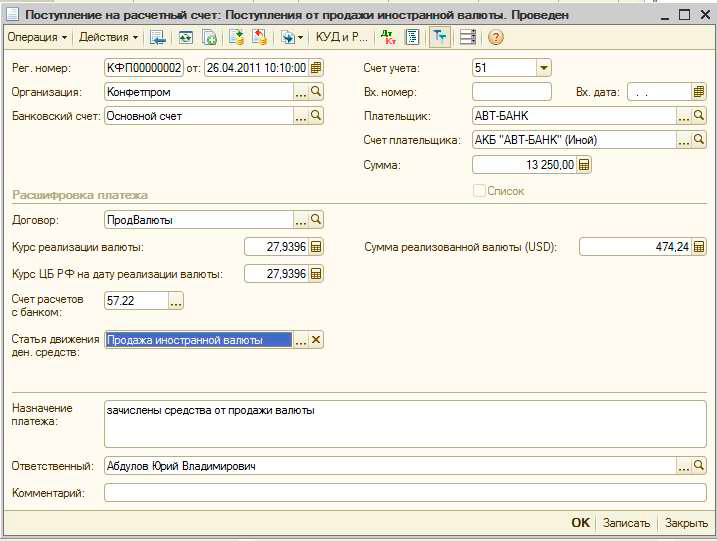Expand the Счет учета dropdown
The width and height of the screenshot is (717, 541).
pos(543,68)
